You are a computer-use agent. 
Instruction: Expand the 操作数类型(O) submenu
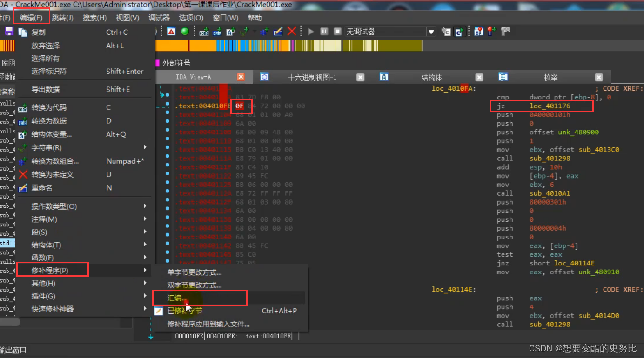click(x=145, y=206)
